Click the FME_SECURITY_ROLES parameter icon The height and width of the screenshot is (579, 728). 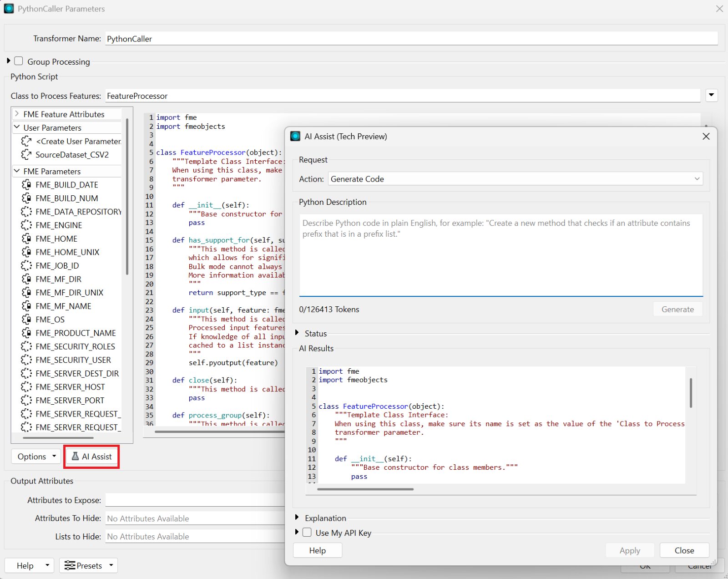point(26,346)
